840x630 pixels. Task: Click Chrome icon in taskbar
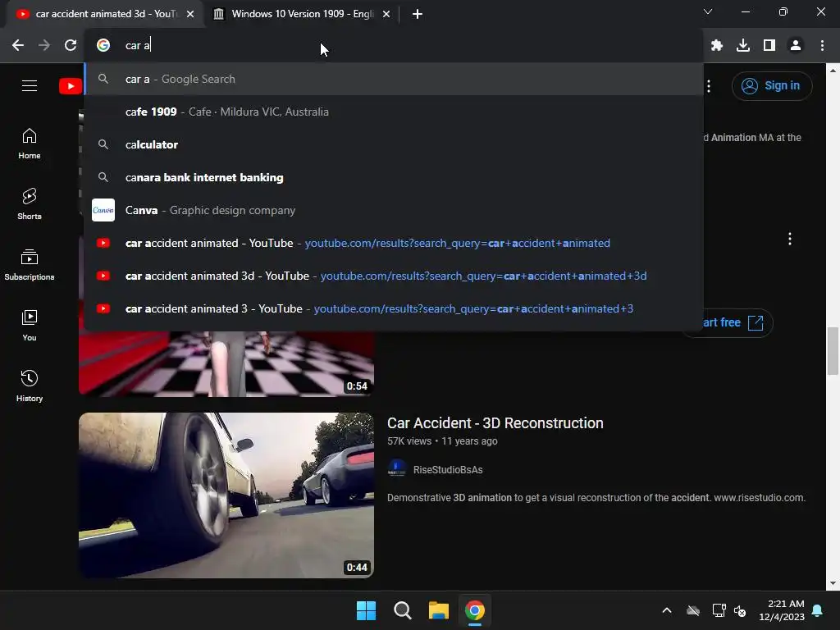(x=475, y=610)
